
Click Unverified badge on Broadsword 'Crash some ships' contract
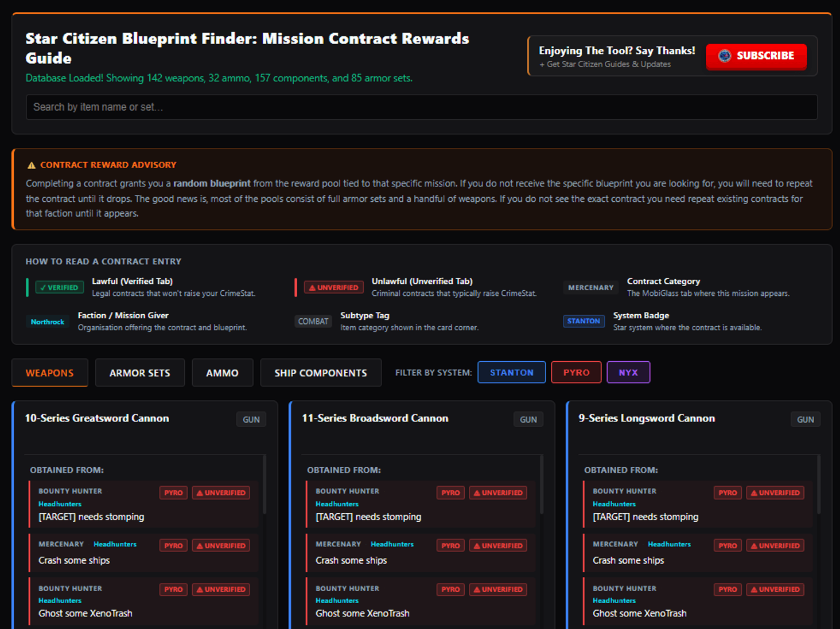[498, 545]
